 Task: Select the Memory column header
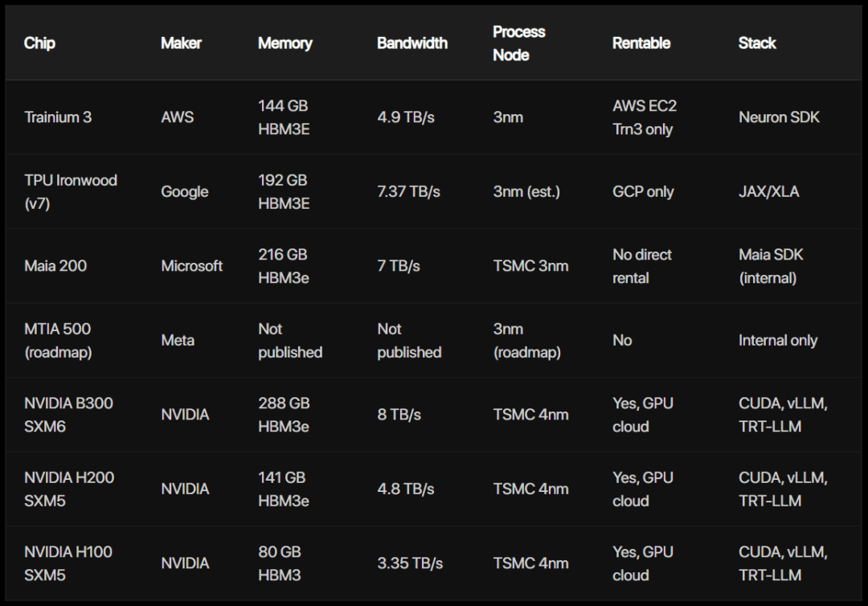click(285, 43)
